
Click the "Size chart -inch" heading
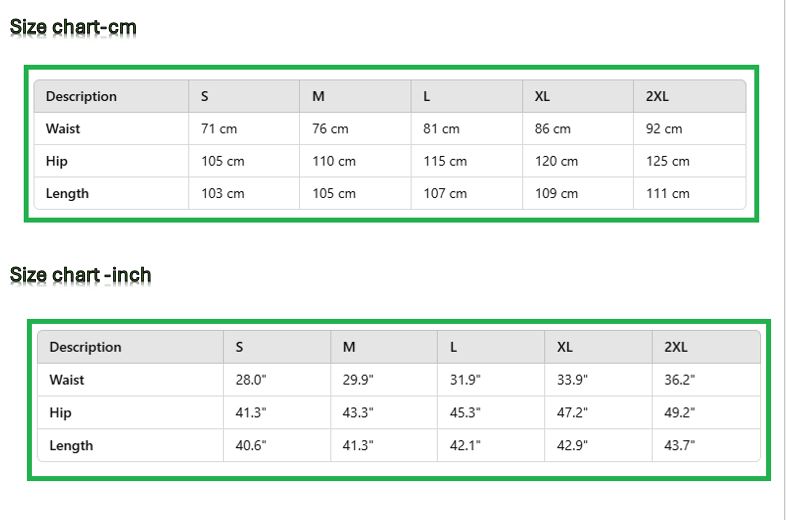(81, 274)
